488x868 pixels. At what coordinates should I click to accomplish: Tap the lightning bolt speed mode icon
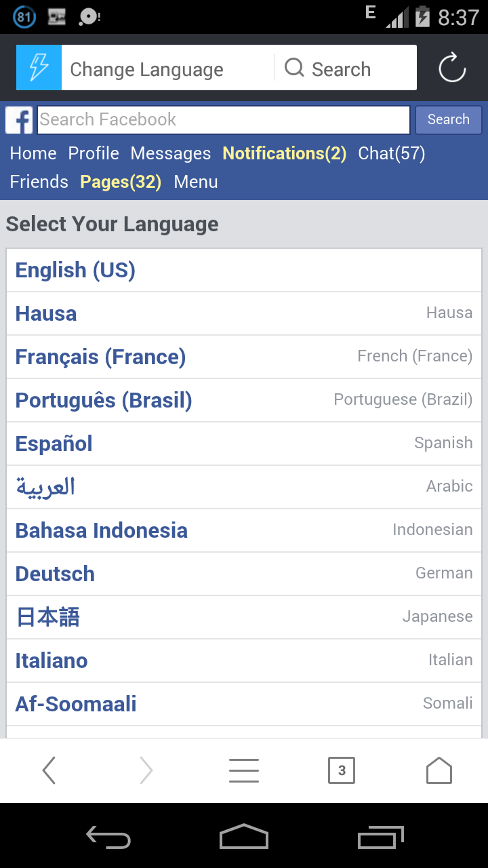(39, 68)
